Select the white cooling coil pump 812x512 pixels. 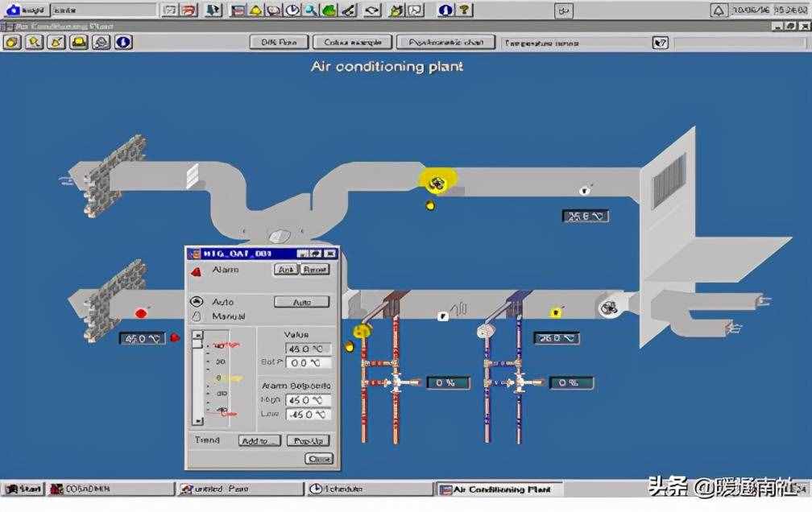485,331
